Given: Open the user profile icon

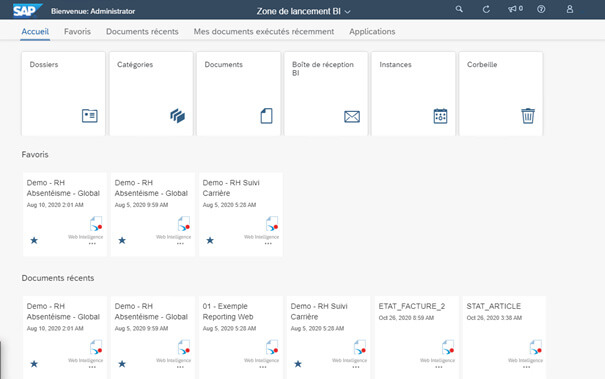Looking at the screenshot, I should coord(570,9).
